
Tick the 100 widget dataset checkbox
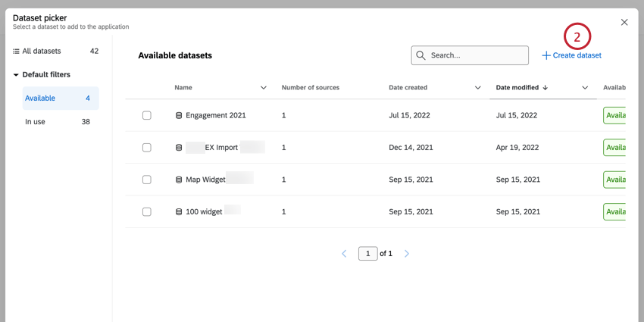coord(147,212)
